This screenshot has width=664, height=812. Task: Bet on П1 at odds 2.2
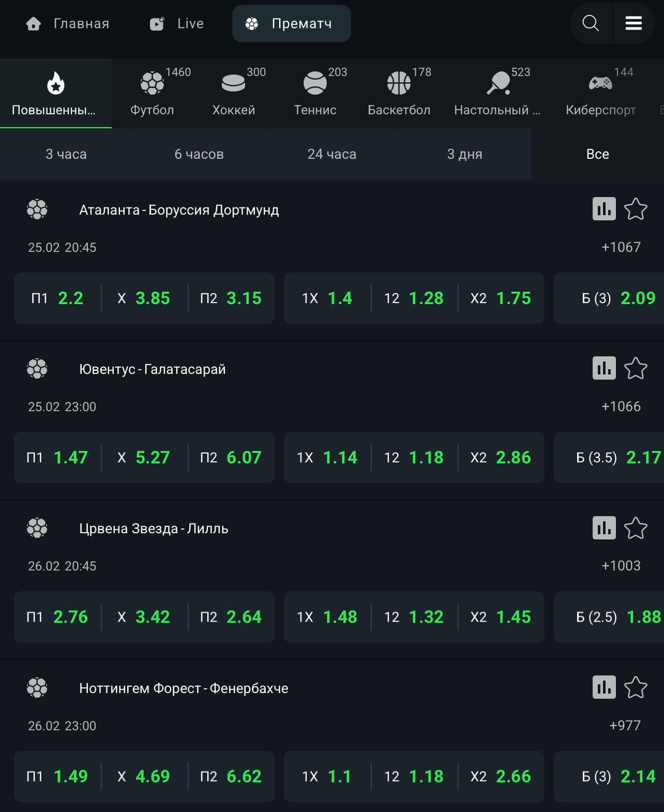point(57,298)
